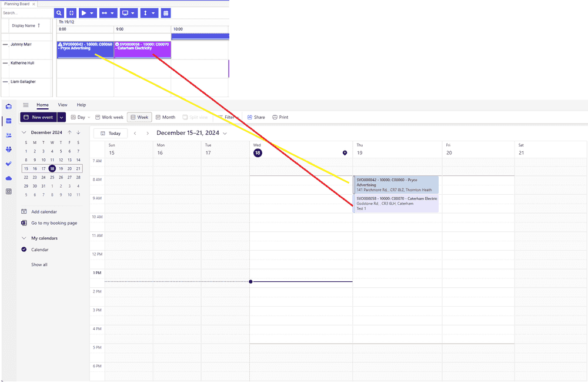Collapse the December 2024 mini calendar
This screenshot has width=588, height=382.
24,132
